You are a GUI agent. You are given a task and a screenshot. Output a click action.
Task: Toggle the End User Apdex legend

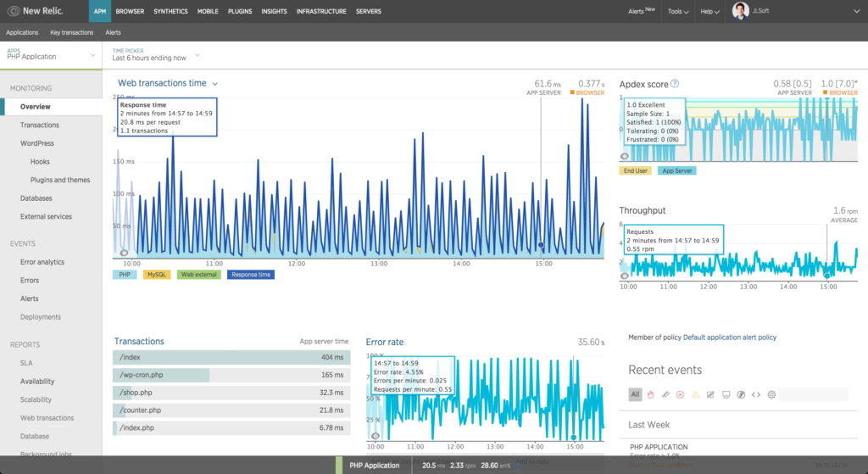[635, 170]
